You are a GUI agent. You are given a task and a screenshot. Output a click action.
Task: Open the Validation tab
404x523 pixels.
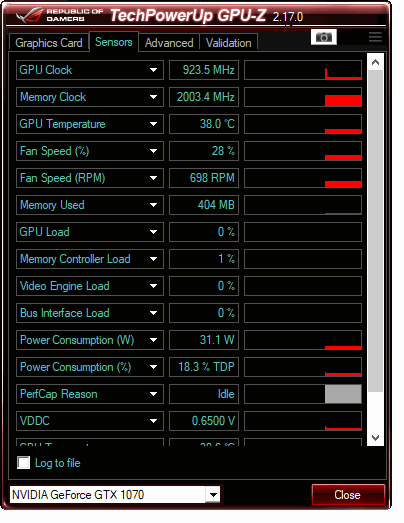tap(229, 43)
